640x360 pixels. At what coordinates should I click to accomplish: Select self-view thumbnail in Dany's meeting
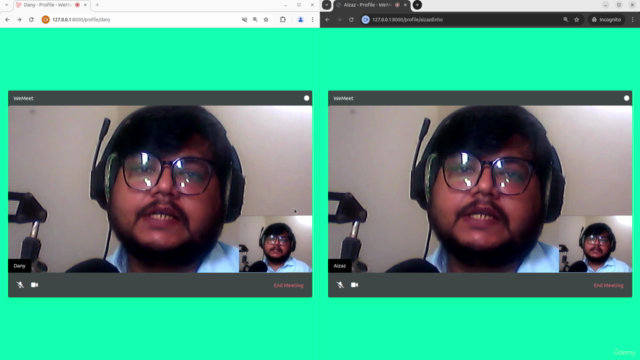[x=276, y=244]
